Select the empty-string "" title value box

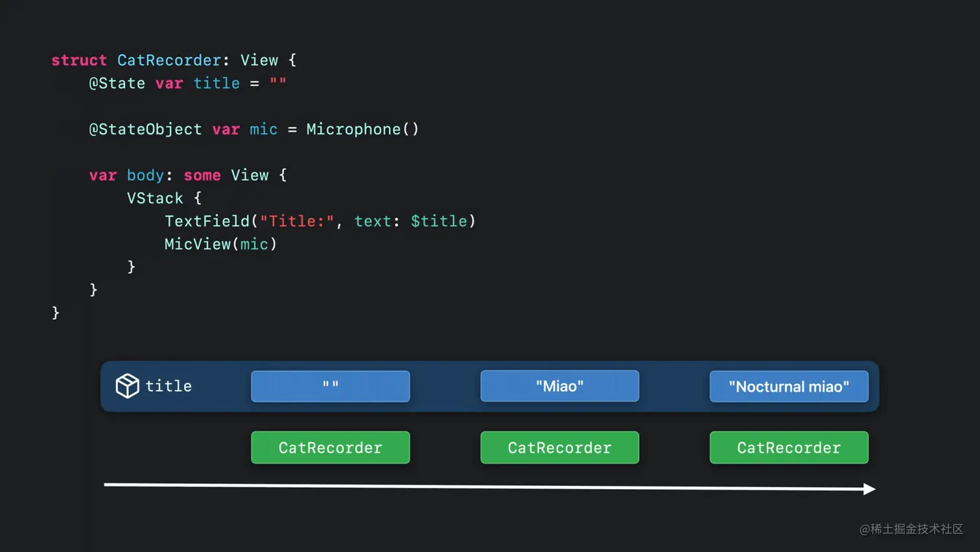pyautogui.click(x=331, y=386)
